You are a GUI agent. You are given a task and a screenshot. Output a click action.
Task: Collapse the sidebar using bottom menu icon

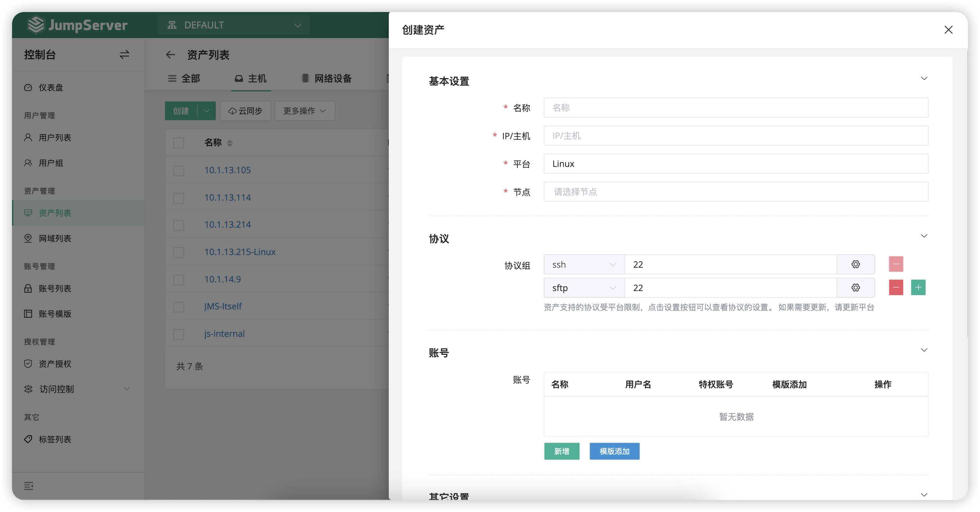pos(28,486)
